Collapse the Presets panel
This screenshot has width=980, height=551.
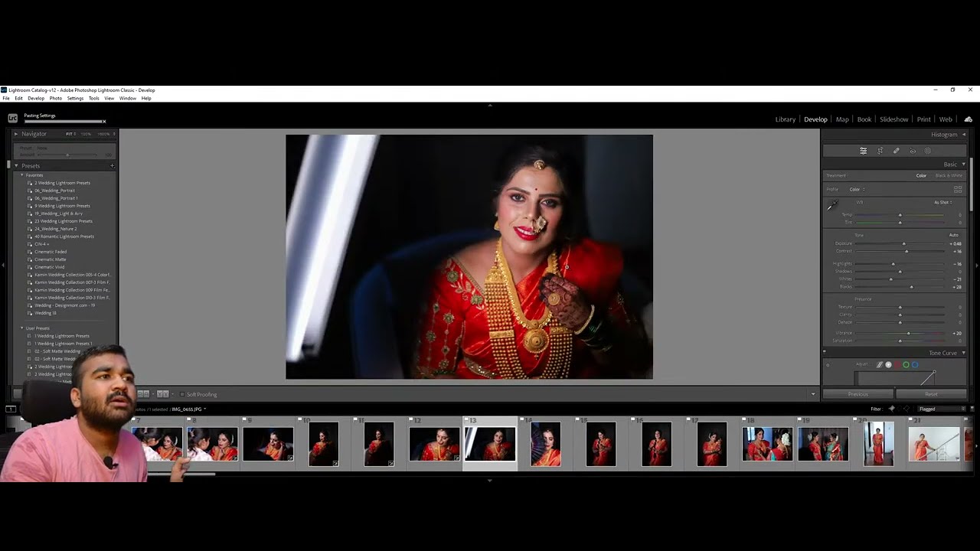coord(16,165)
